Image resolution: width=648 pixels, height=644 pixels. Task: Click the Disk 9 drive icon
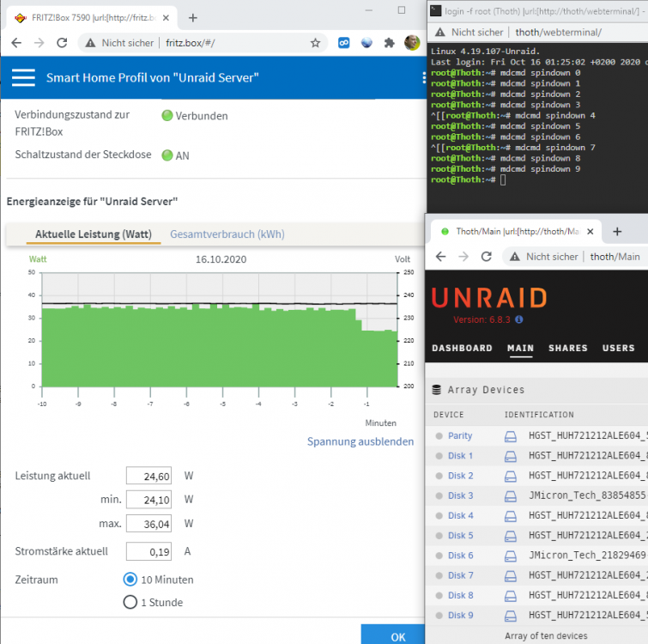click(x=511, y=616)
